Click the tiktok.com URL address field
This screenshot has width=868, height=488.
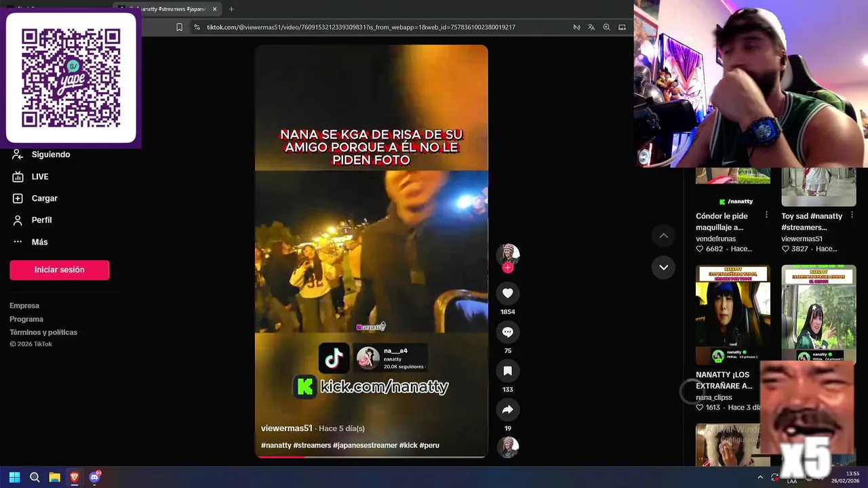pyautogui.click(x=361, y=27)
